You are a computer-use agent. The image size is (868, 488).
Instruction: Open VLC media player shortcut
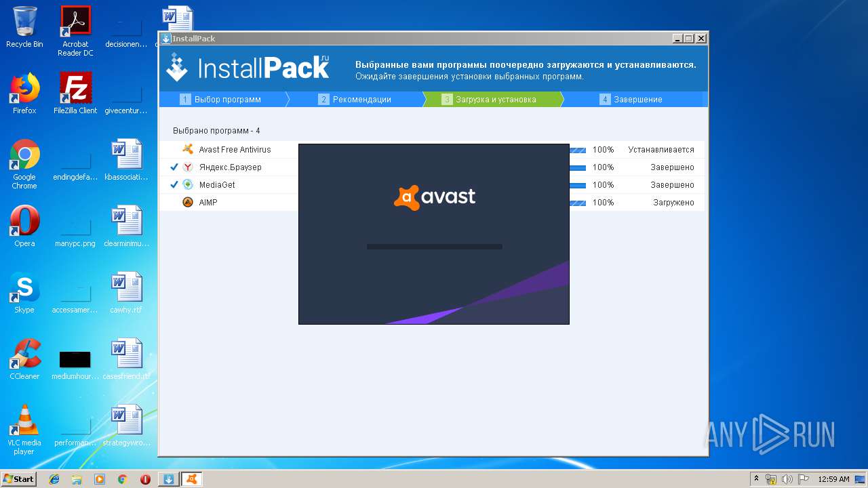(x=24, y=430)
